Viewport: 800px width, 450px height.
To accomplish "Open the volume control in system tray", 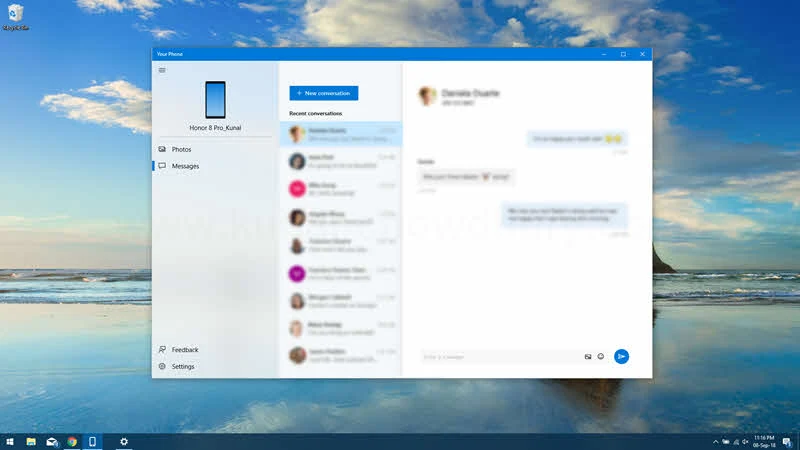I will (745, 442).
